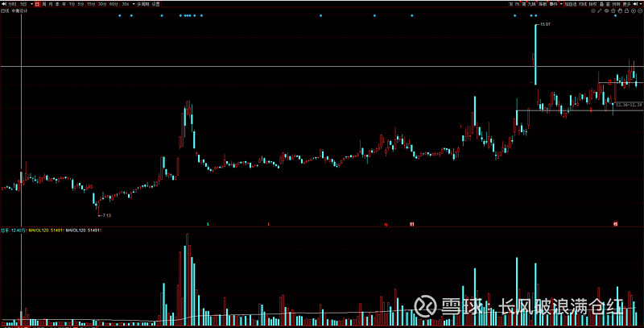Click the back arrow icon in the top-left toolbar
644x328 pixels.
pyautogui.click(x=4, y=4)
